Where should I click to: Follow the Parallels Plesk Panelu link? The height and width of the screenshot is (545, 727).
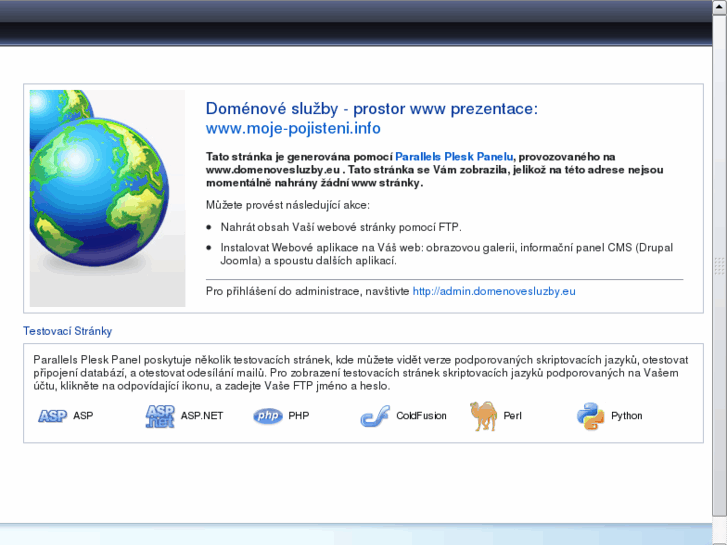click(454, 157)
